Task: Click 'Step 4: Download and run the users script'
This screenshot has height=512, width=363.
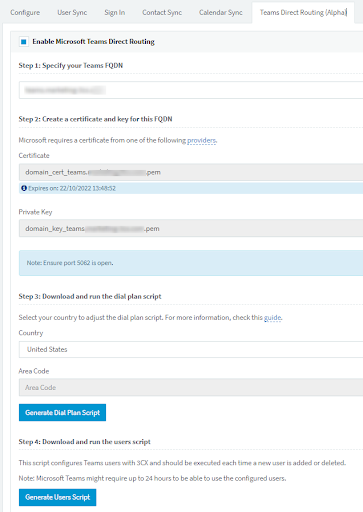Action: pyautogui.click(x=85, y=442)
